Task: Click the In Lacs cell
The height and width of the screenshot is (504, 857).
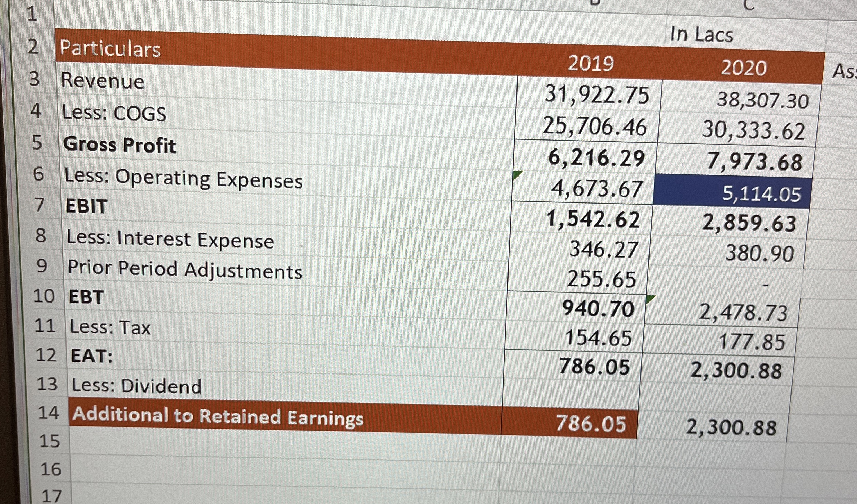Action: pos(701,35)
